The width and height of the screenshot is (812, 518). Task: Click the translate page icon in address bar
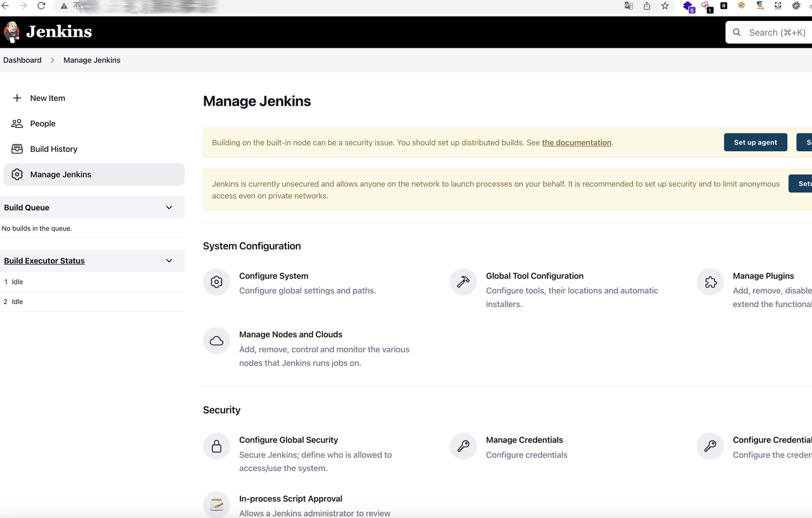(x=629, y=6)
